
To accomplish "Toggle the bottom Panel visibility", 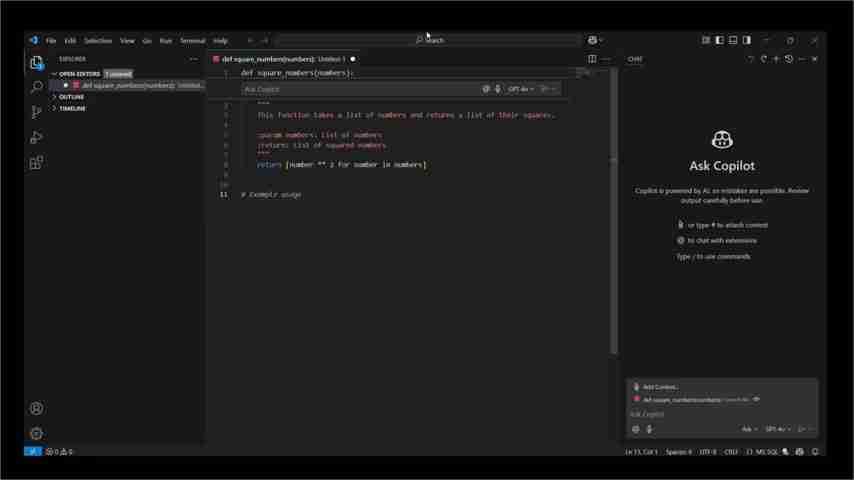I will (733, 40).
